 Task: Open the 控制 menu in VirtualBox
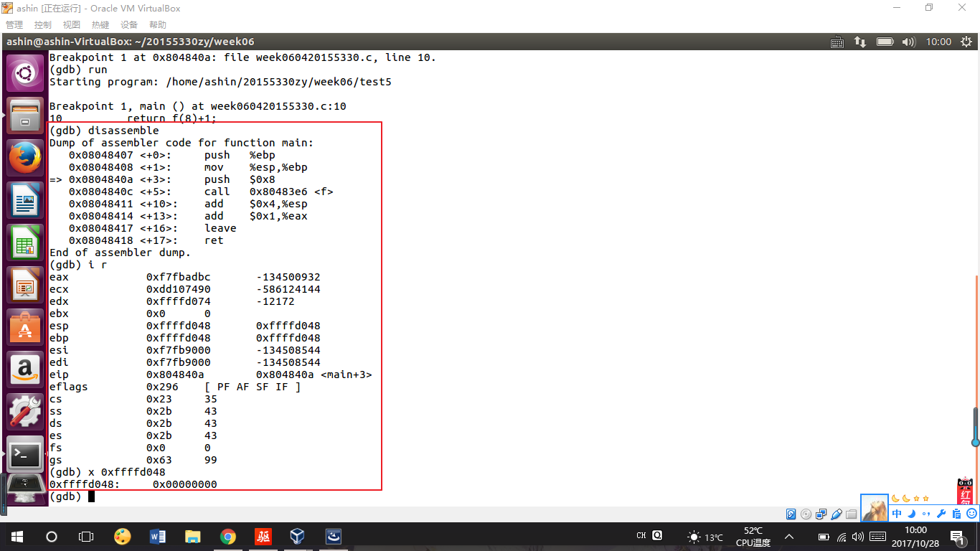(43, 25)
